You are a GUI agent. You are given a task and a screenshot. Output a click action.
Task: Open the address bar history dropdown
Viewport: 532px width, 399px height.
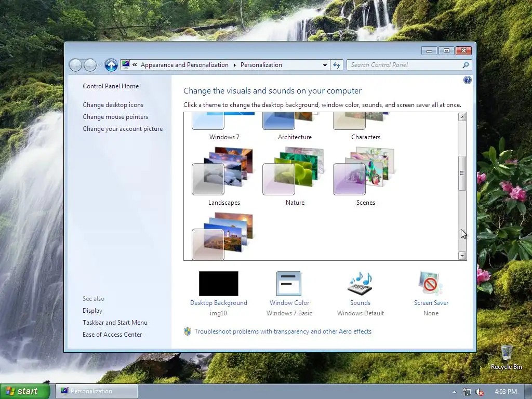click(x=325, y=65)
